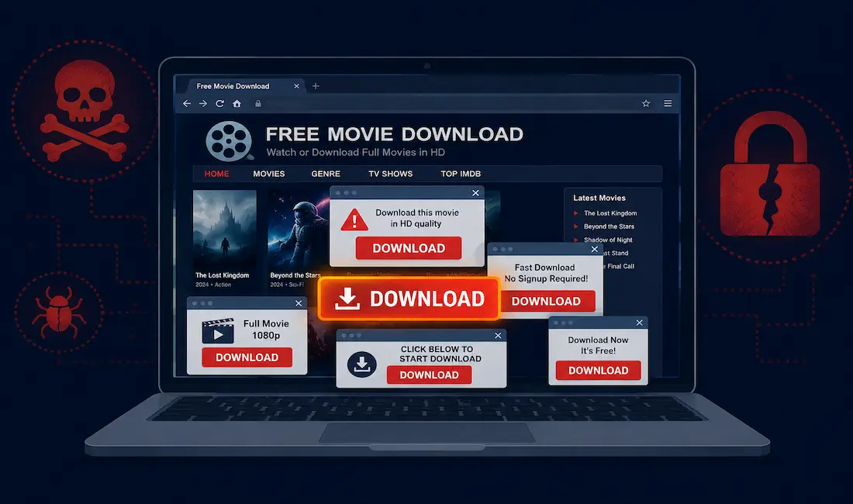This screenshot has height=504, width=853.
Task: Close the Click Below to Start popup
Action: 498,336
